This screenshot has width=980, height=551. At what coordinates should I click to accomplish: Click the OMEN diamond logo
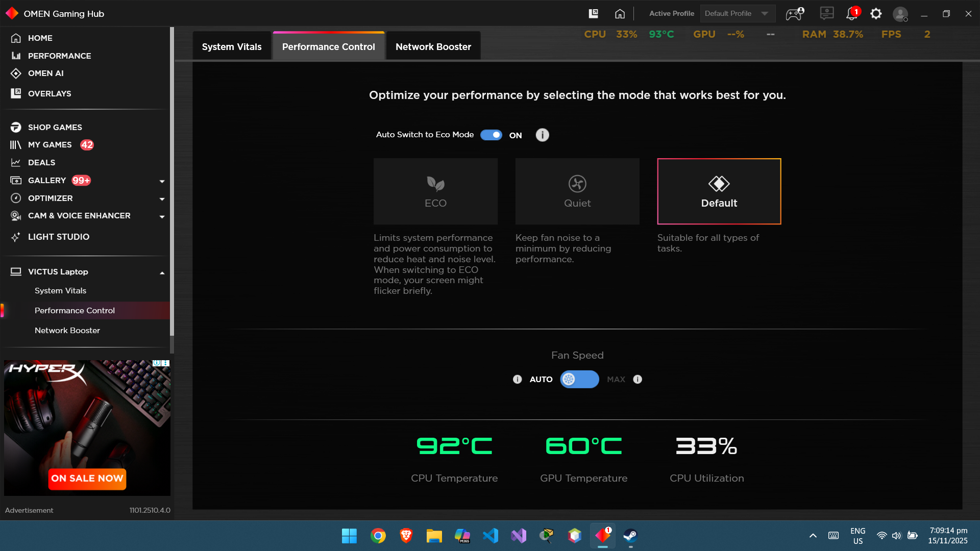pyautogui.click(x=12, y=14)
